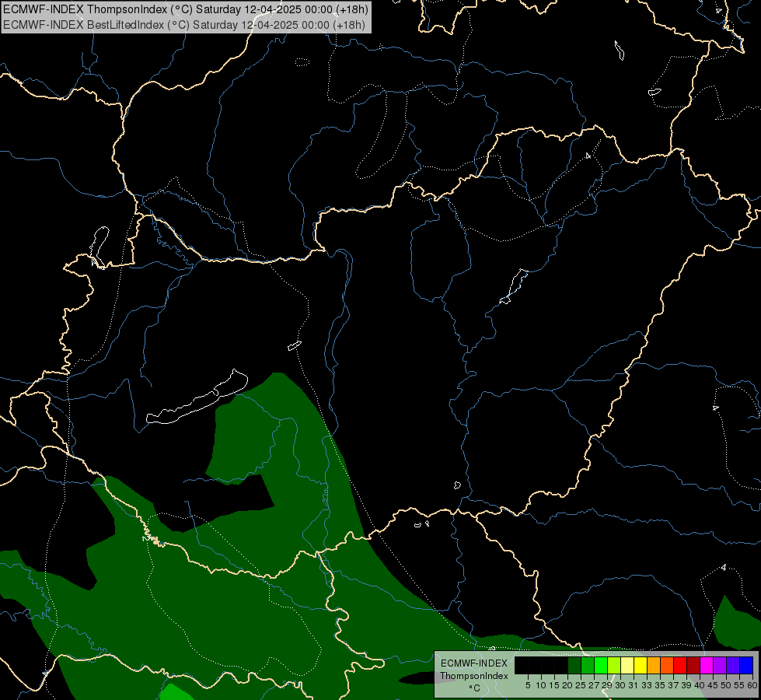Screen dimensions: 761x700
Task: Click the legend value label 27
Action: point(594,685)
